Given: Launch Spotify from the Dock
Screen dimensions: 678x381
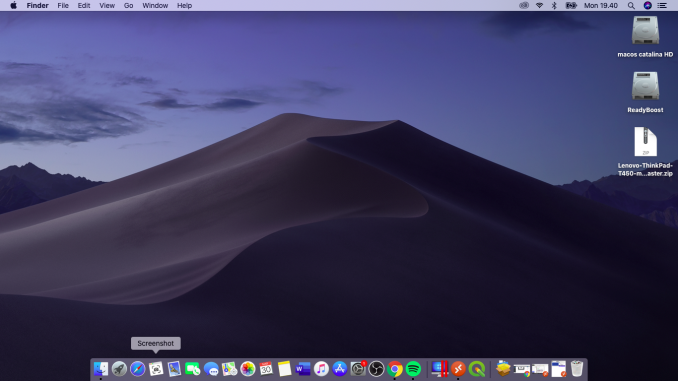Looking at the screenshot, I should pos(413,369).
